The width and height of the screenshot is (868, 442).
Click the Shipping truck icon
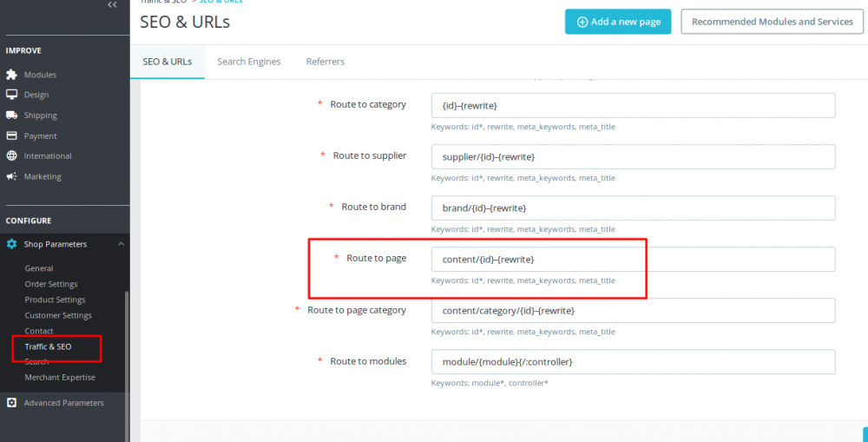pos(12,115)
